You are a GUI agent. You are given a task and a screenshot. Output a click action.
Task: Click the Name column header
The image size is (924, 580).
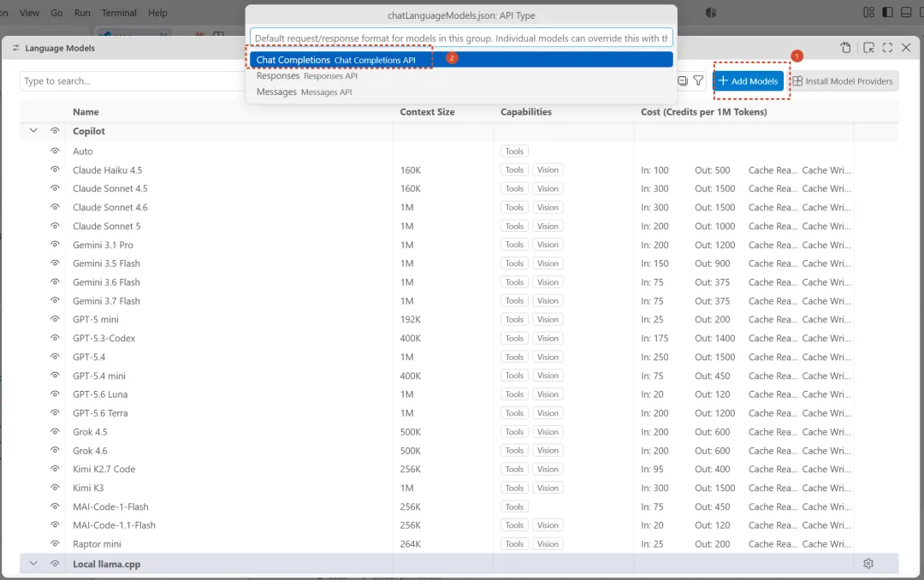86,111
